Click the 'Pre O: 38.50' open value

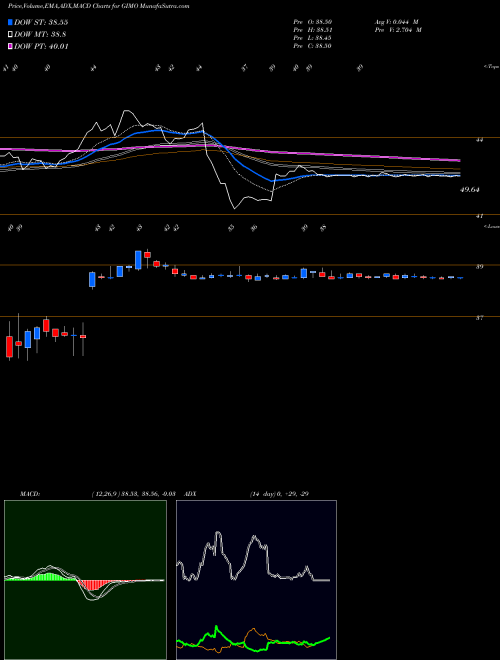pos(312,22)
